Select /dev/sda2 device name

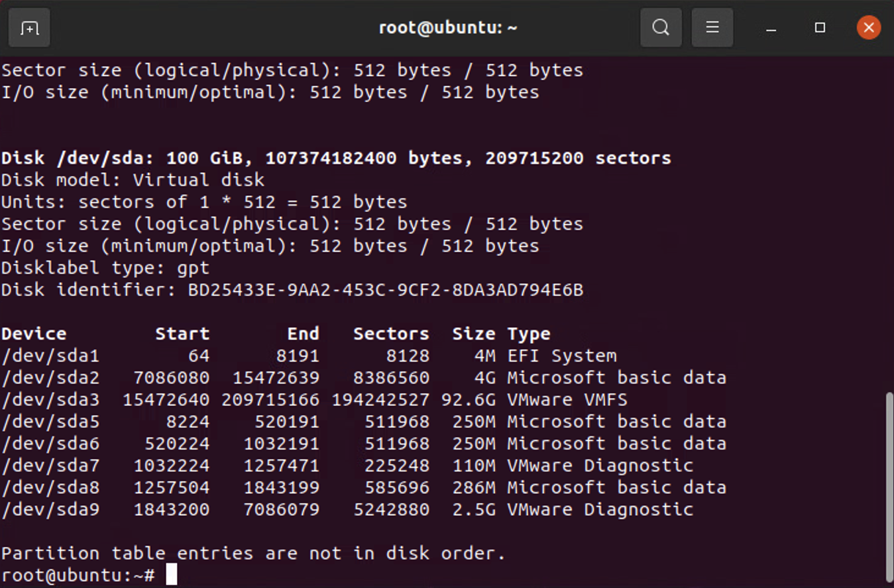pyautogui.click(x=50, y=377)
